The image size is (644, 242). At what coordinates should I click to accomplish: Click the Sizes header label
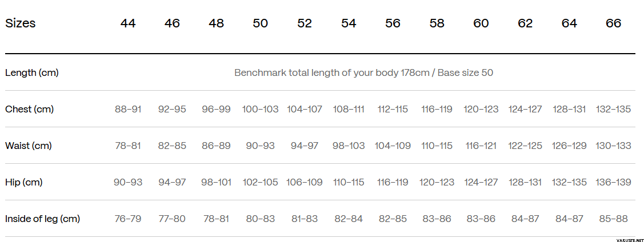pyautogui.click(x=21, y=23)
